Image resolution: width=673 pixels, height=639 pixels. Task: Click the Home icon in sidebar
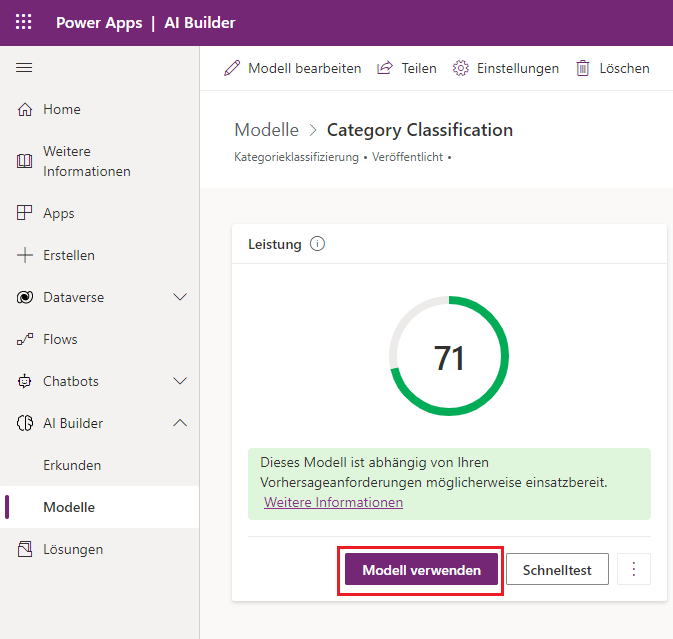coord(25,110)
